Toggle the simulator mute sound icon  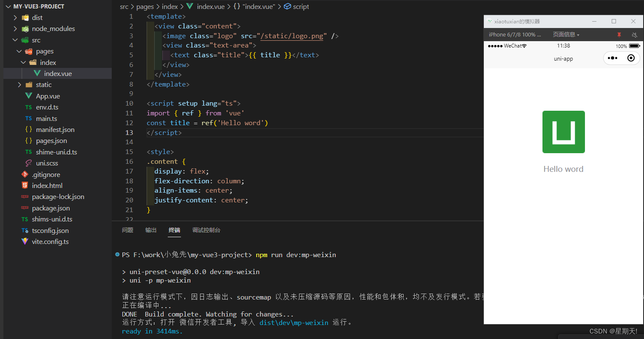(634, 35)
